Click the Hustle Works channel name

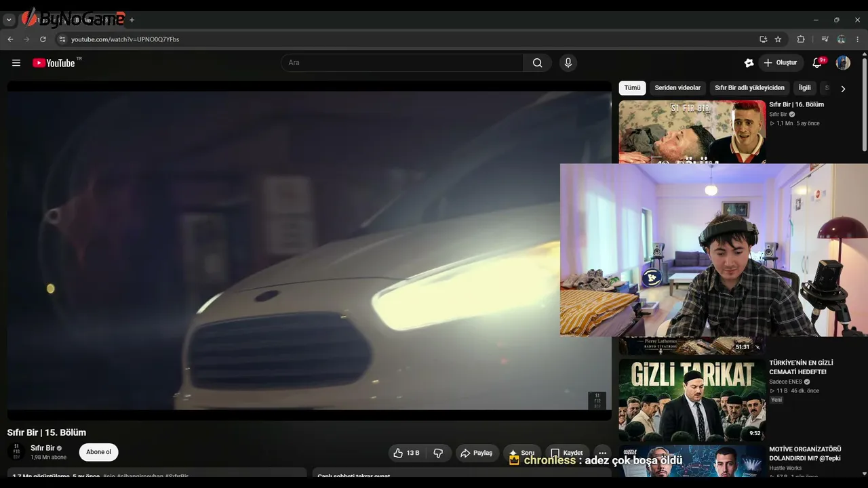coord(785,468)
